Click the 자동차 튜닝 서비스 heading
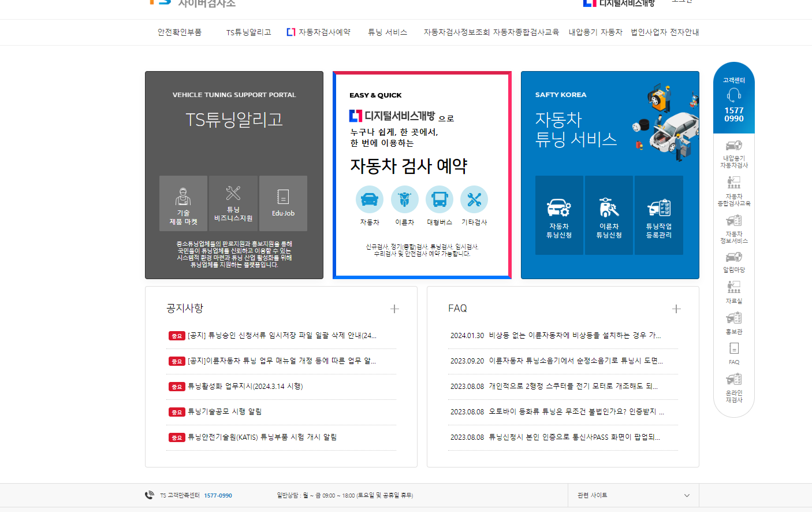 tap(576, 129)
